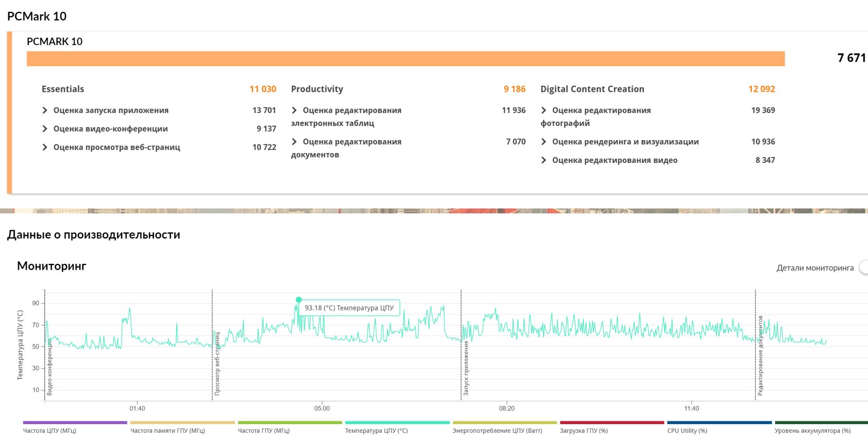Expand Оценка запуска приложения chevron
Image resolution: width=868 pixels, height=442 pixels.
[x=45, y=110]
